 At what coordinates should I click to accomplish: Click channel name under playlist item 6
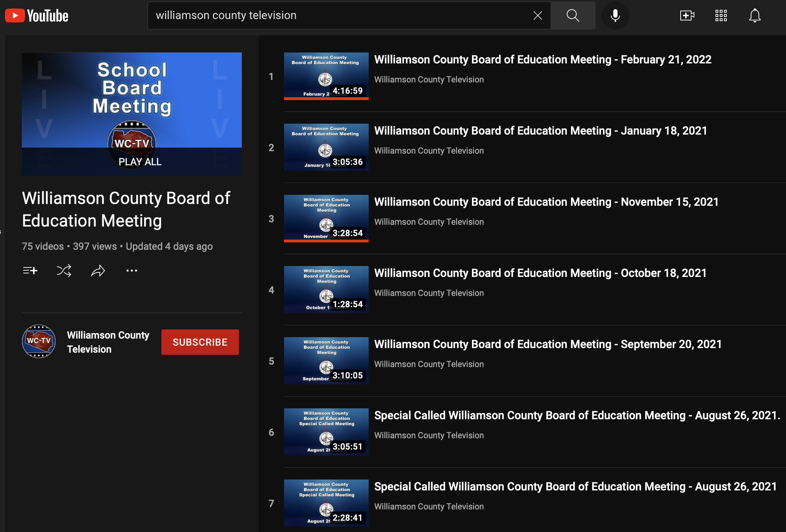pyautogui.click(x=429, y=435)
